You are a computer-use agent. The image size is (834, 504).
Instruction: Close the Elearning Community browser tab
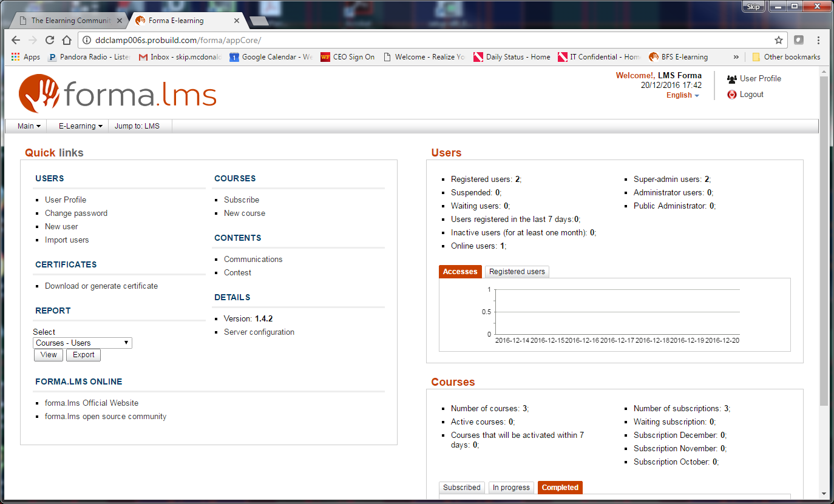[120, 20]
